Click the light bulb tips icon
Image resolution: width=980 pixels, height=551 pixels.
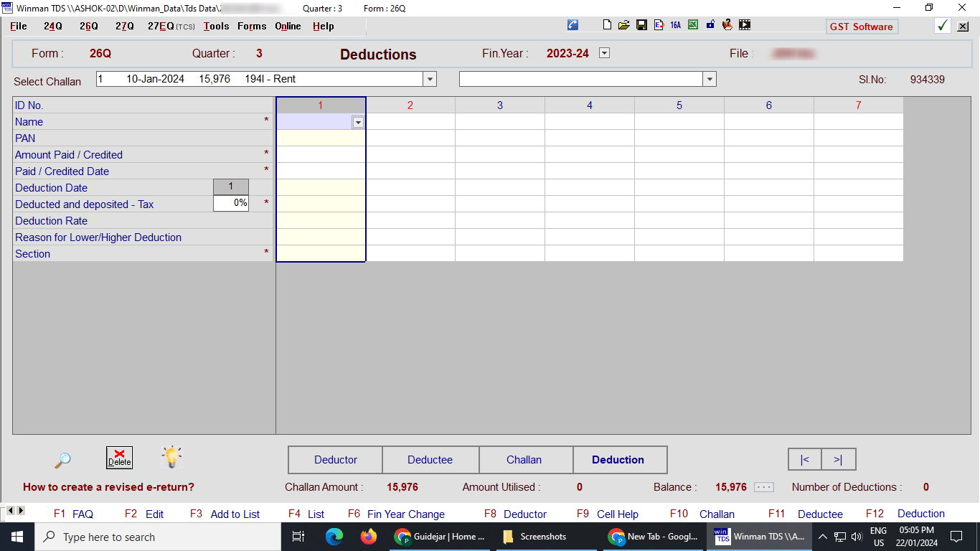point(171,458)
